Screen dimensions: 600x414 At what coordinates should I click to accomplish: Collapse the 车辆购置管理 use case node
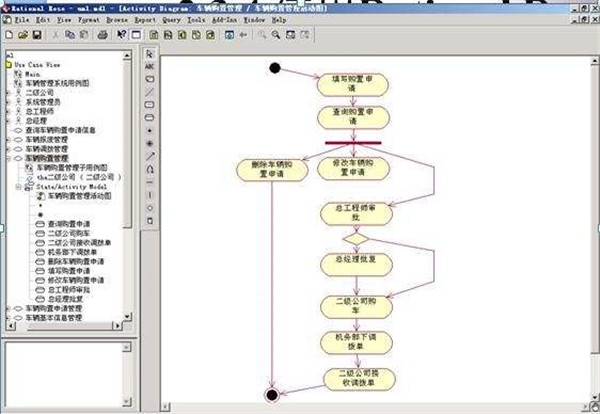pos(8,158)
